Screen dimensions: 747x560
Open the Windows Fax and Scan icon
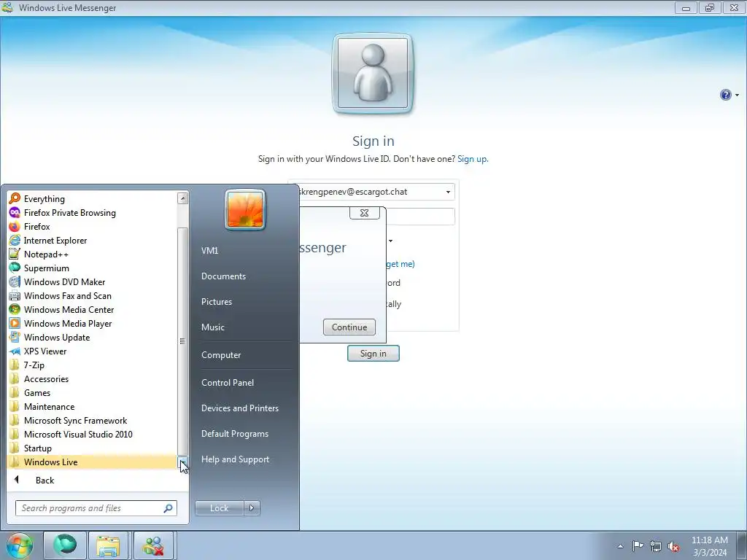coord(15,296)
